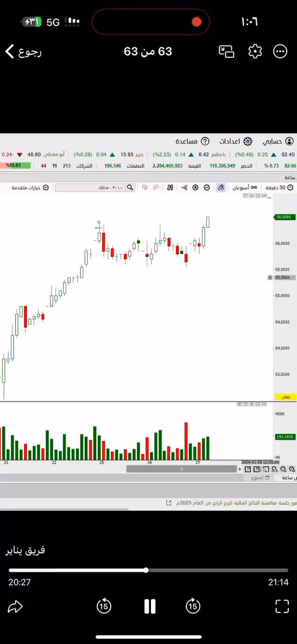Open the three-dot more options menu
Image resolution: width=297 pixels, height=644 pixels.
[x=280, y=52]
